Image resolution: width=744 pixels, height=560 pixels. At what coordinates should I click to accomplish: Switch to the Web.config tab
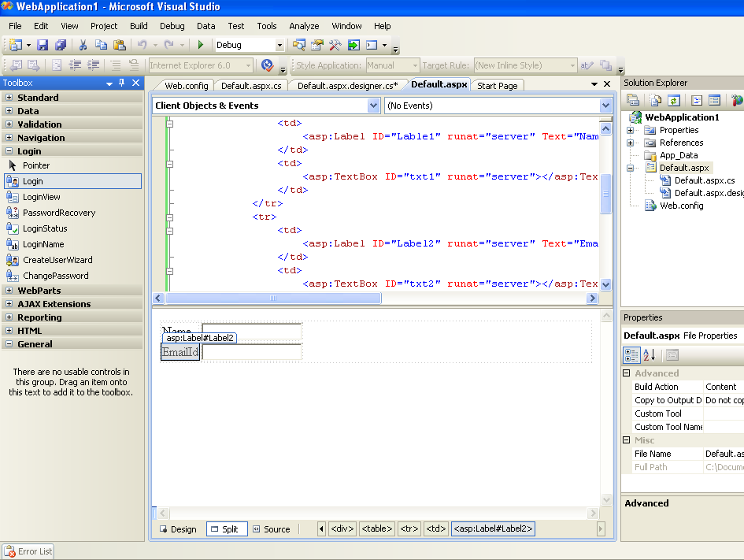tap(186, 86)
